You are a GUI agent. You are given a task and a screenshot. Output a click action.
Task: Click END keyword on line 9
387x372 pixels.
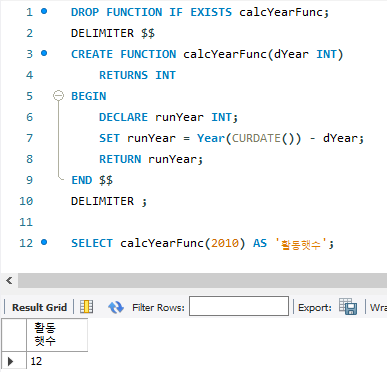82,180
